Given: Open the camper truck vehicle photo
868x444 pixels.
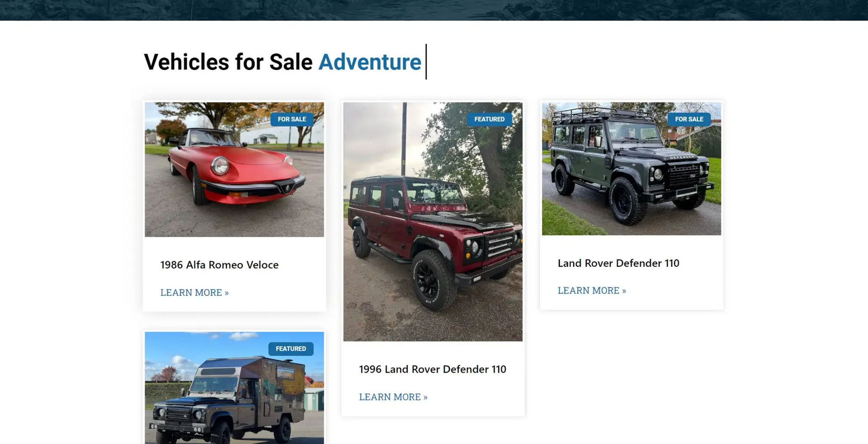Looking at the screenshot, I should [234, 388].
